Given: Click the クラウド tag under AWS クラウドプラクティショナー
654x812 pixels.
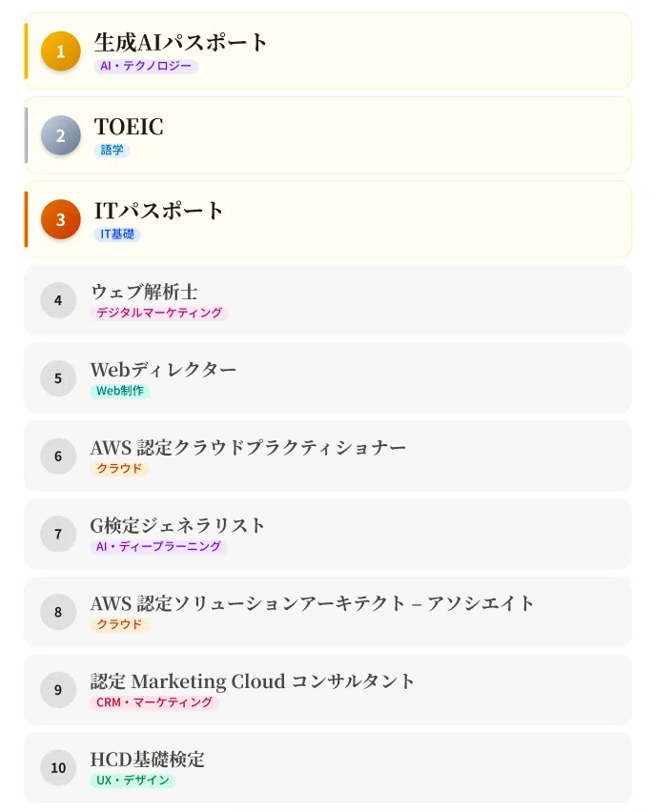Looking at the screenshot, I should [120, 469].
